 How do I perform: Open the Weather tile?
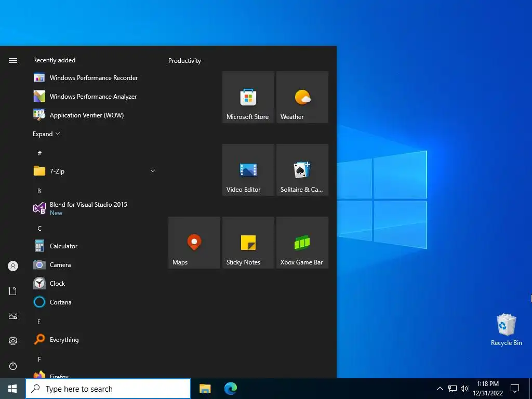click(x=302, y=97)
